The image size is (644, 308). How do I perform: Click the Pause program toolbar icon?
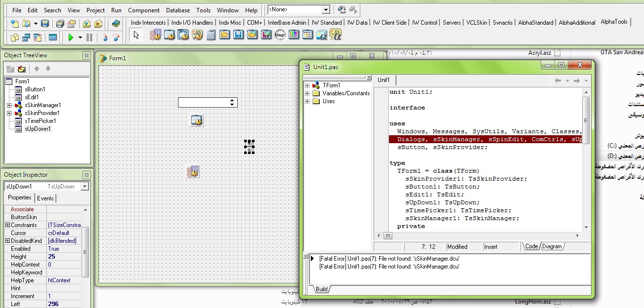pos(89,37)
